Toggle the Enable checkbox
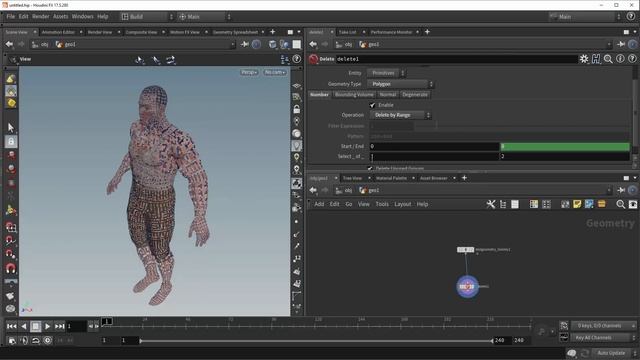The height and width of the screenshot is (360, 640). click(373, 105)
